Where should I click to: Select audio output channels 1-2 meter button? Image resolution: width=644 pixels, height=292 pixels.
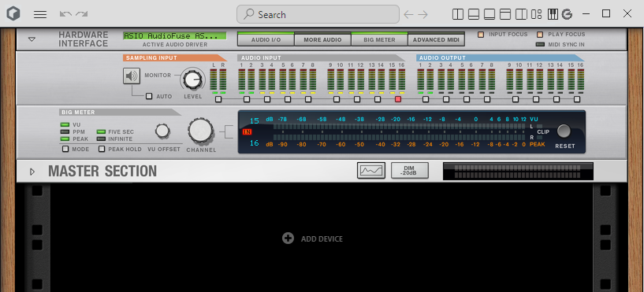[426, 99]
